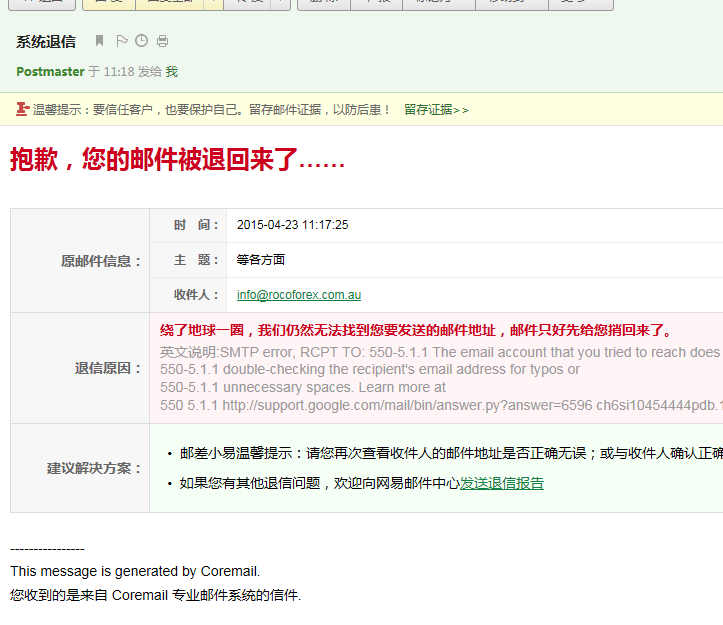Click the line 您收到的是来自 Coremail 专业邮件系统的信件

(x=155, y=595)
